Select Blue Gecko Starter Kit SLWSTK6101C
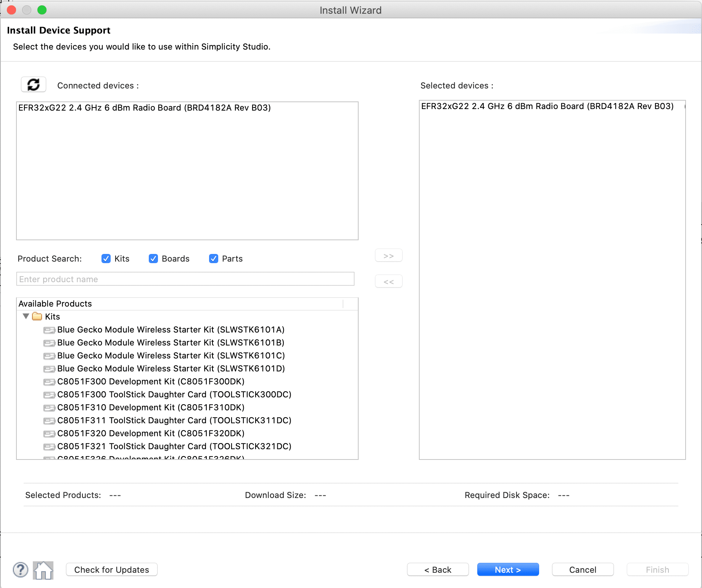The height and width of the screenshot is (588, 702). coord(171,355)
